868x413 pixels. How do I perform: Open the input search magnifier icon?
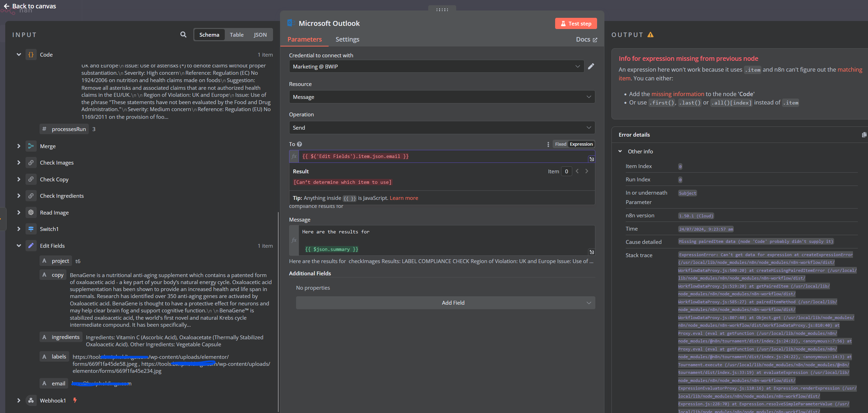tap(183, 35)
